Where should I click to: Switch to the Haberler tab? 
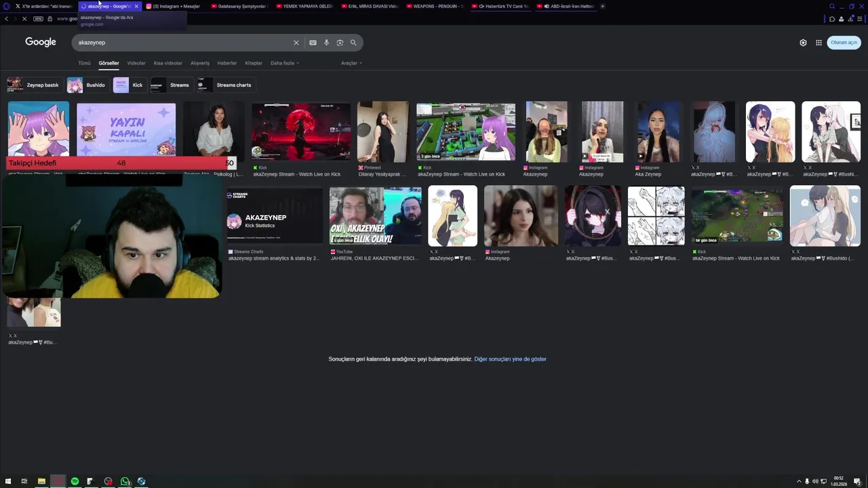tap(227, 63)
